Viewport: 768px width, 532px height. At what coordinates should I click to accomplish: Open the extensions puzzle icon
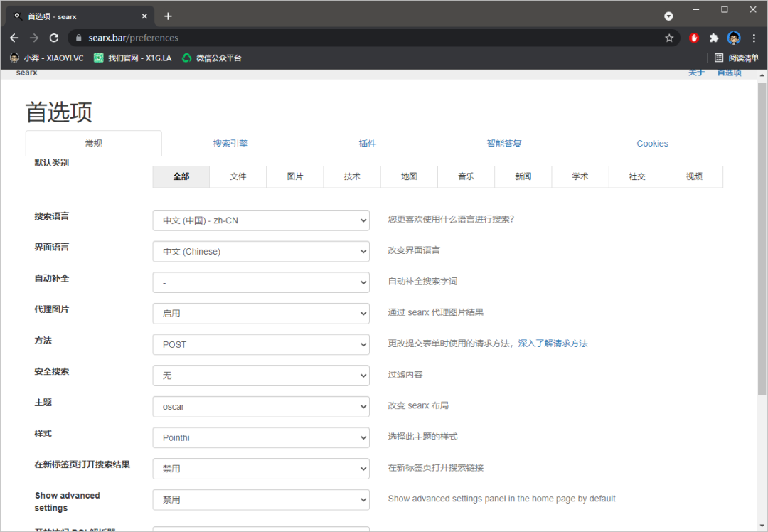pyautogui.click(x=714, y=38)
